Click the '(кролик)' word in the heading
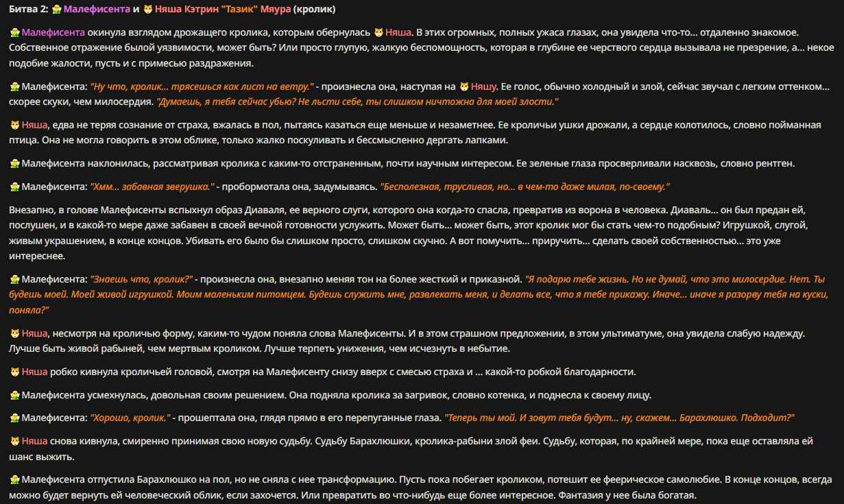The height and width of the screenshot is (504, 844). (x=314, y=10)
